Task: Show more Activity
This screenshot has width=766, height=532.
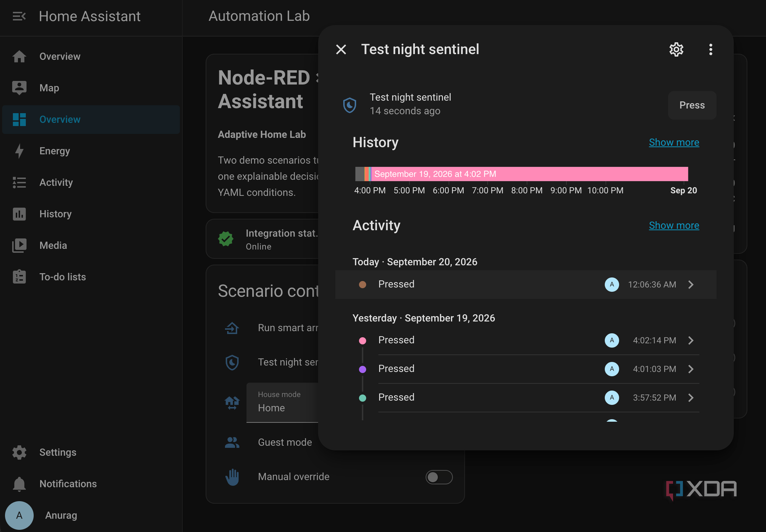Action: (x=674, y=225)
